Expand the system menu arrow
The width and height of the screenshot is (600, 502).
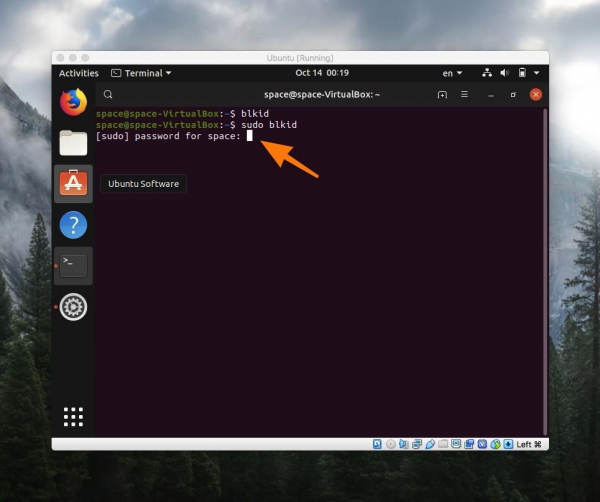[x=536, y=73]
